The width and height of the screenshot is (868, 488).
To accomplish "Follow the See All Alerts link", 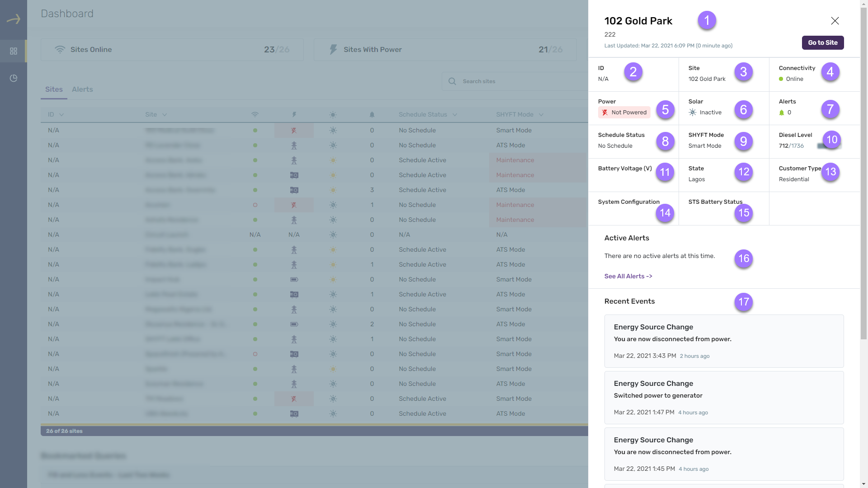I will pyautogui.click(x=628, y=276).
